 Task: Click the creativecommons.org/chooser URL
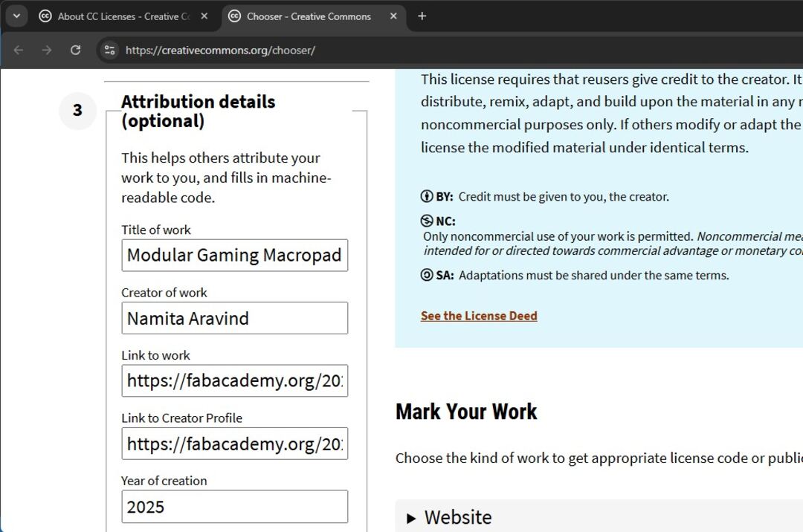tap(220, 50)
